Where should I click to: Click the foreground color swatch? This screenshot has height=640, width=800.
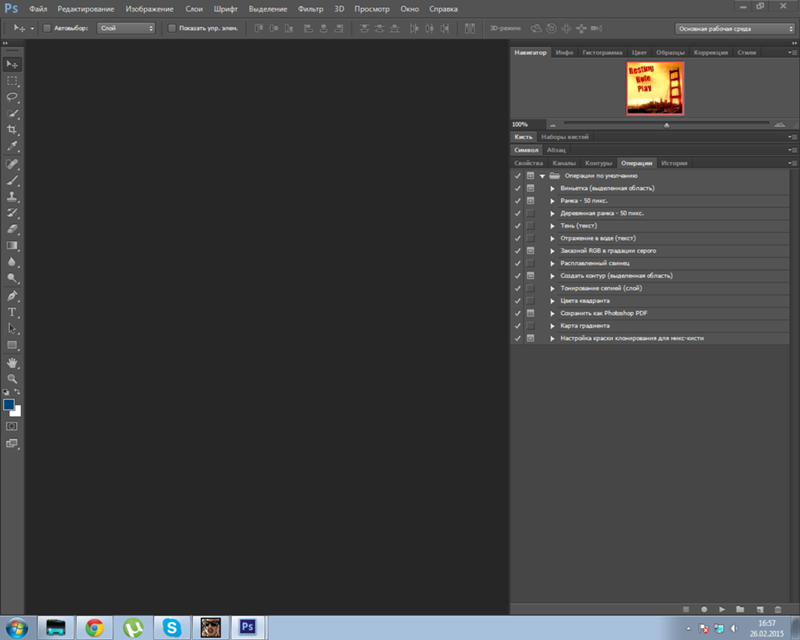9,405
